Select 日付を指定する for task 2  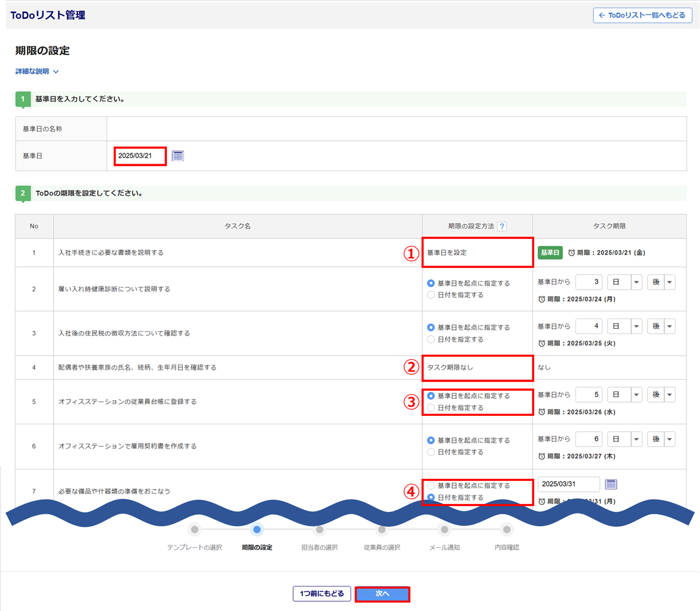tap(431, 295)
